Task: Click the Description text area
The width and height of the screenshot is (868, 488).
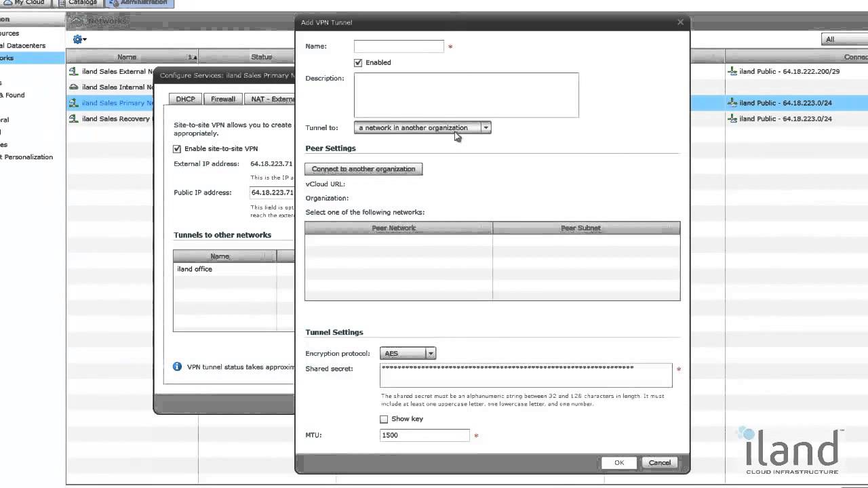Action: tap(466, 95)
